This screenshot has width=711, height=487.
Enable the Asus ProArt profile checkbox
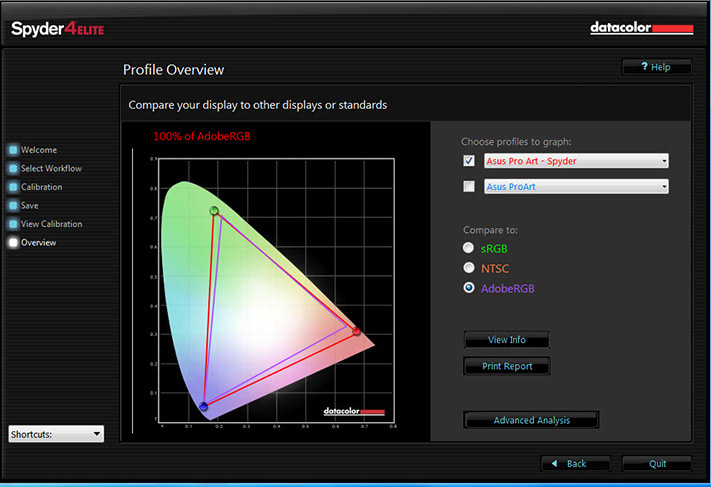point(469,186)
